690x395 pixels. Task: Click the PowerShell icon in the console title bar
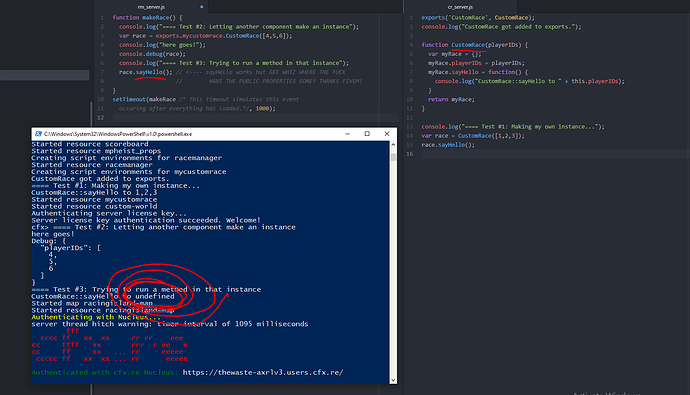click(x=38, y=134)
